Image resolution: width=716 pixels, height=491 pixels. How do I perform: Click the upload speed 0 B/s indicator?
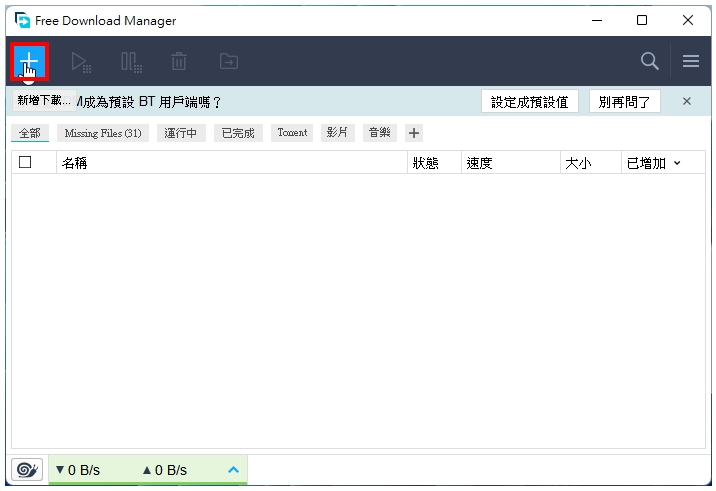[165, 470]
